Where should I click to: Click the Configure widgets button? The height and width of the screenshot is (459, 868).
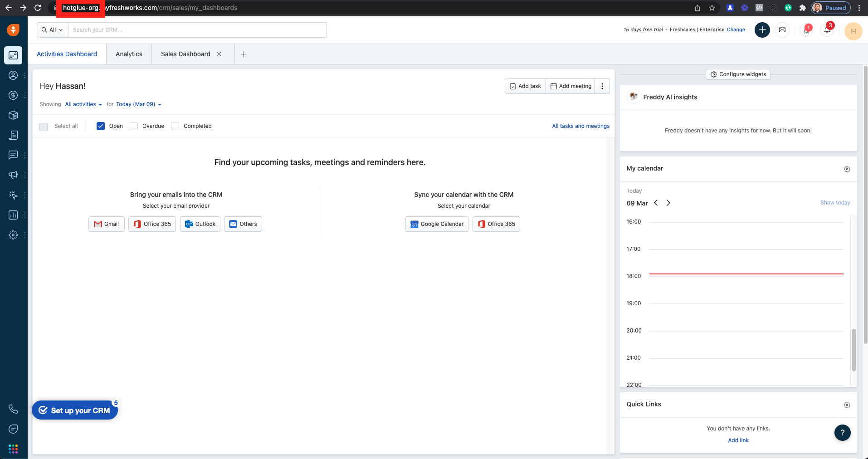pos(738,74)
